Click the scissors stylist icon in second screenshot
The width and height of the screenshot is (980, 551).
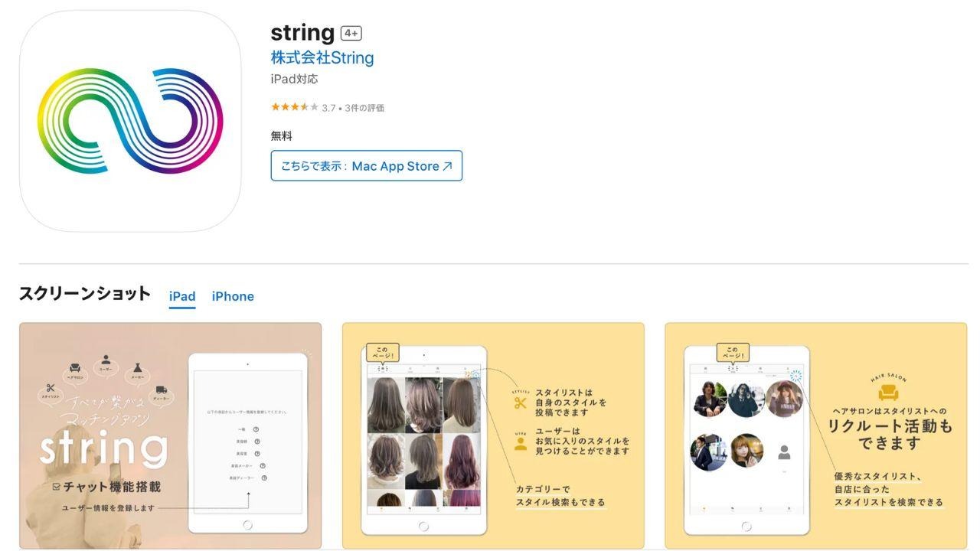pyautogui.click(x=521, y=403)
